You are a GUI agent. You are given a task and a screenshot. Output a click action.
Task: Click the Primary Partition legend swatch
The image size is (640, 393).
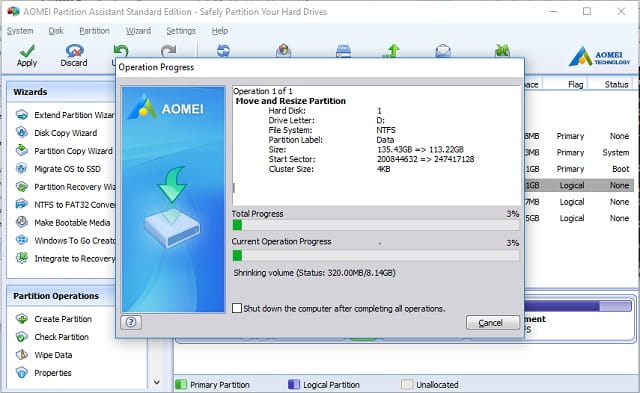point(181,384)
